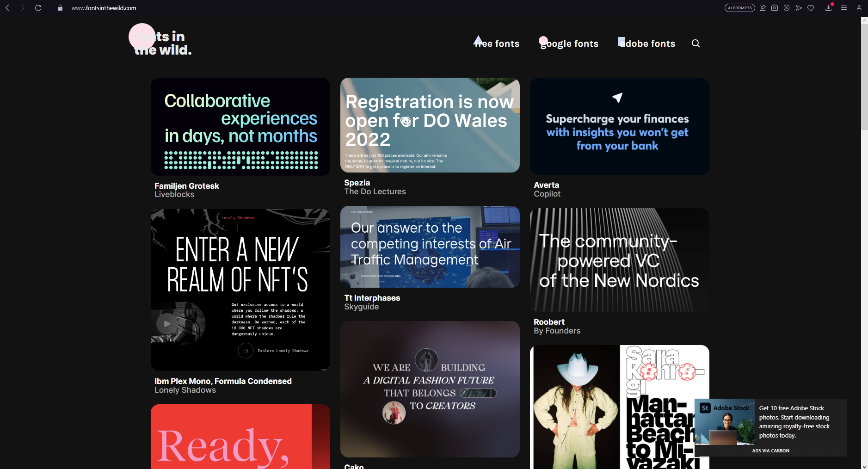
Task: Open the Tt Interphases font link
Action: point(372,298)
